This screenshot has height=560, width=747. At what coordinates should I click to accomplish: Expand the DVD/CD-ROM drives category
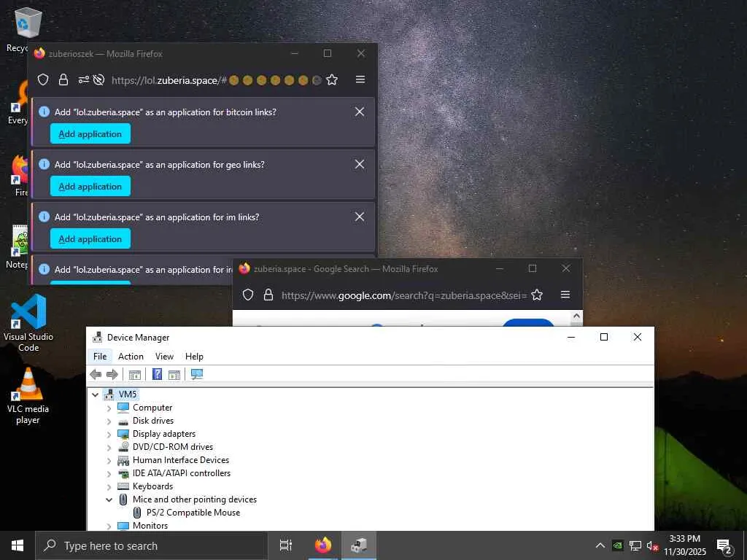(109, 448)
